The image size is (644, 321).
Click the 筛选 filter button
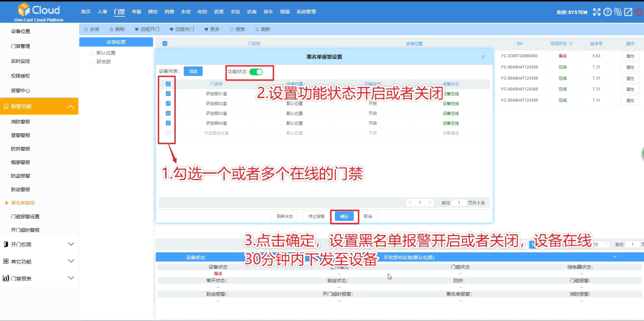coord(193,71)
